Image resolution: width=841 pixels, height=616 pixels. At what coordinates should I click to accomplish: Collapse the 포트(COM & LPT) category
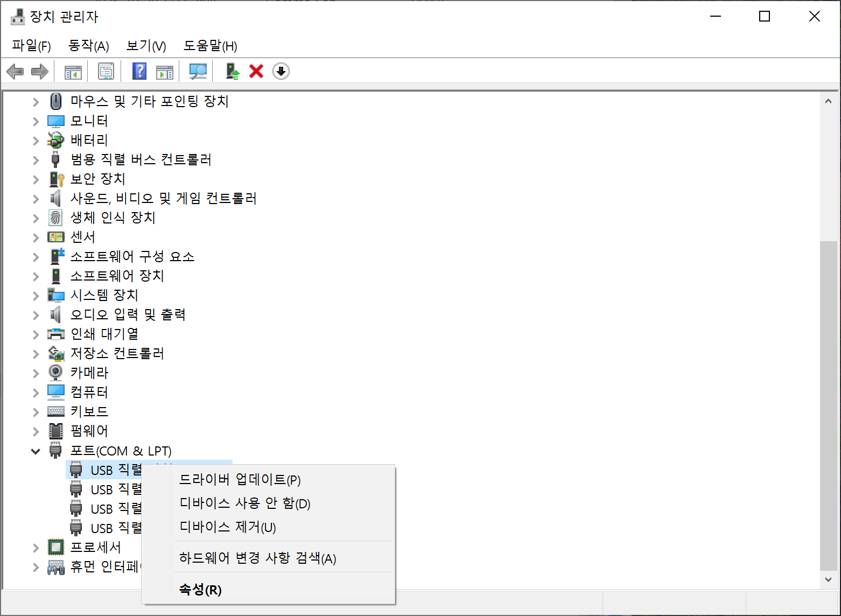[x=36, y=451]
